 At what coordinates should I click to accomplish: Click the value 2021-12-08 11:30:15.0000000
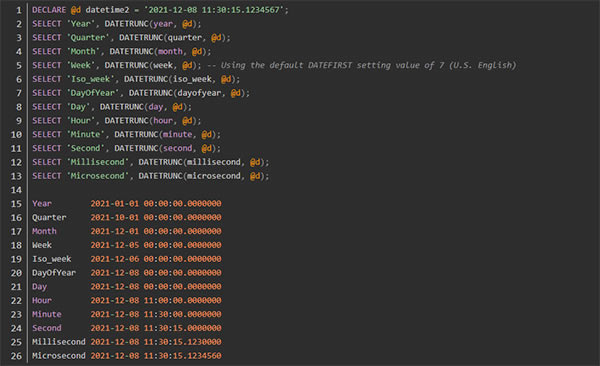point(156,328)
